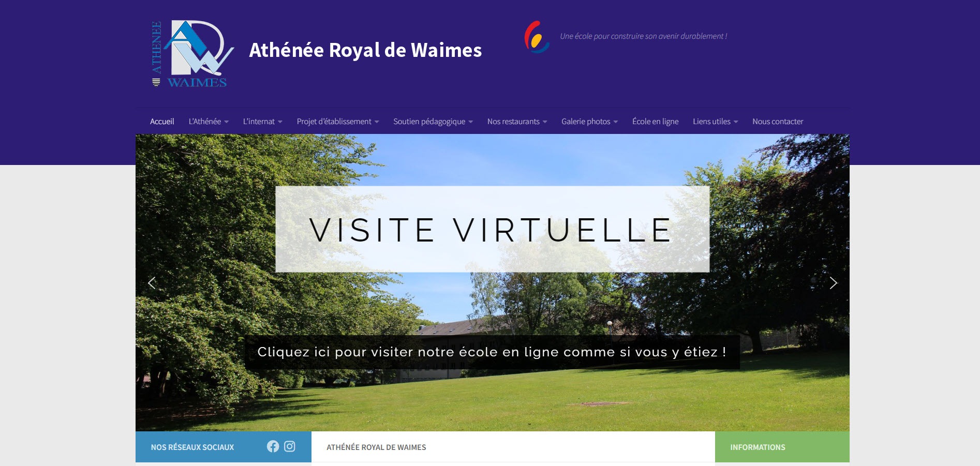Open the Nos restaurants dropdown
980x466 pixels.
517,122
